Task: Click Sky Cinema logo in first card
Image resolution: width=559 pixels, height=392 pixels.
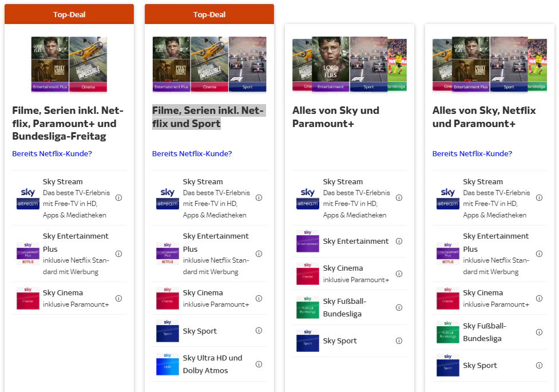Action: pyautogui.click(x=27, y=298)
